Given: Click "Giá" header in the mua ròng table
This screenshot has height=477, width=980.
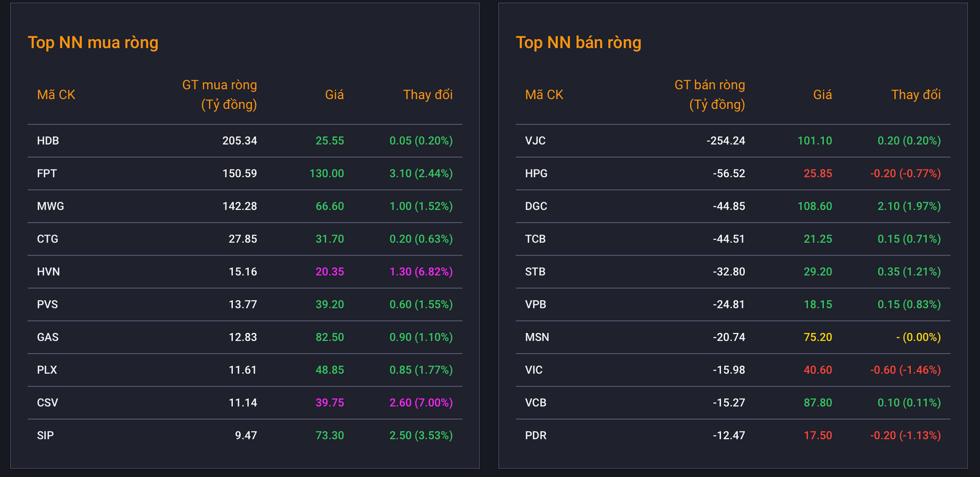Looking at the screenshot, I should tap(334, 94).
